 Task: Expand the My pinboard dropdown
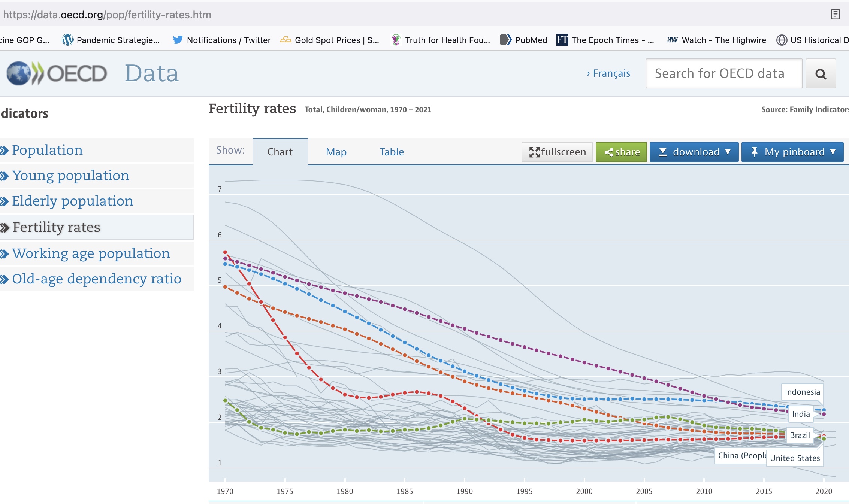coord(792,152)
